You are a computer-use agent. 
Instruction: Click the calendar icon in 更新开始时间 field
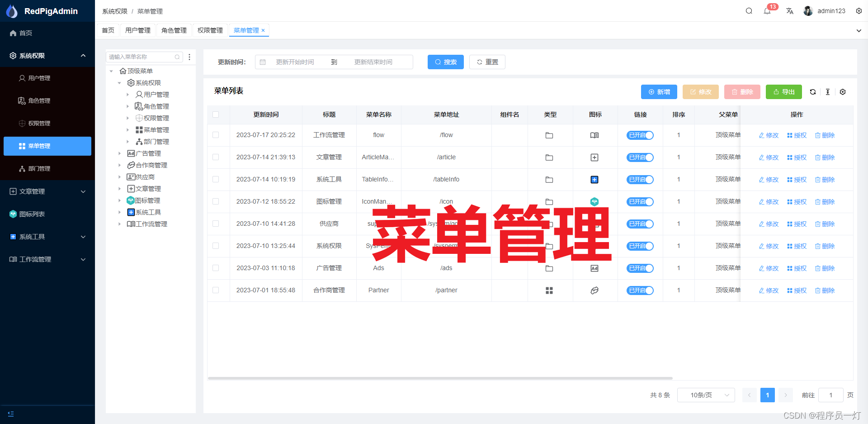(x=263, y=62)
